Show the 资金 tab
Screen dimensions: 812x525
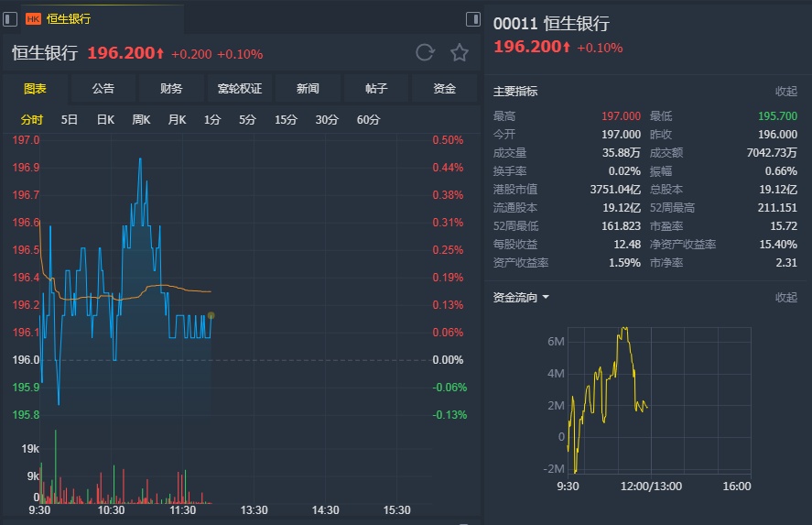click(x=445, y=89)
